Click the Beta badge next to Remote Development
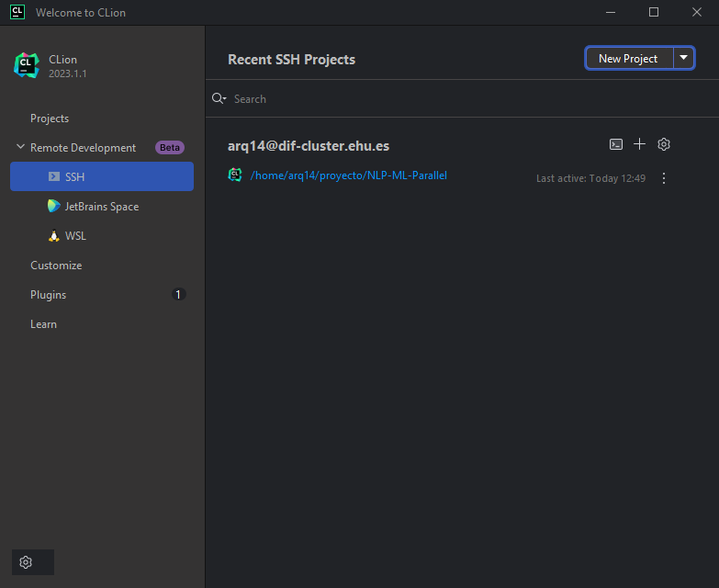 [170, 148]
